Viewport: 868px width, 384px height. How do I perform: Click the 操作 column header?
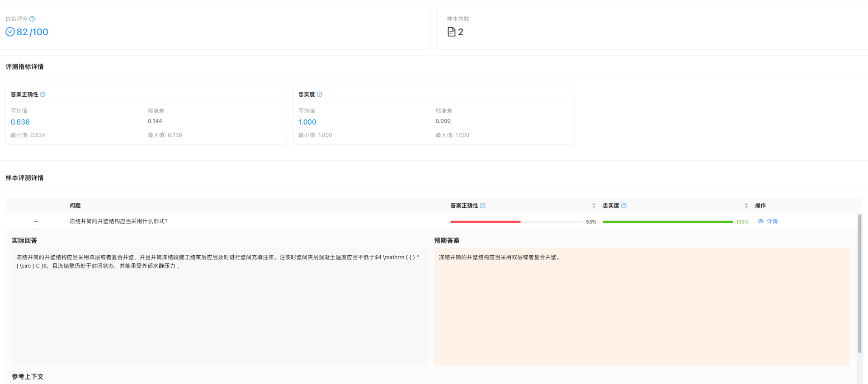coord(760,206)
